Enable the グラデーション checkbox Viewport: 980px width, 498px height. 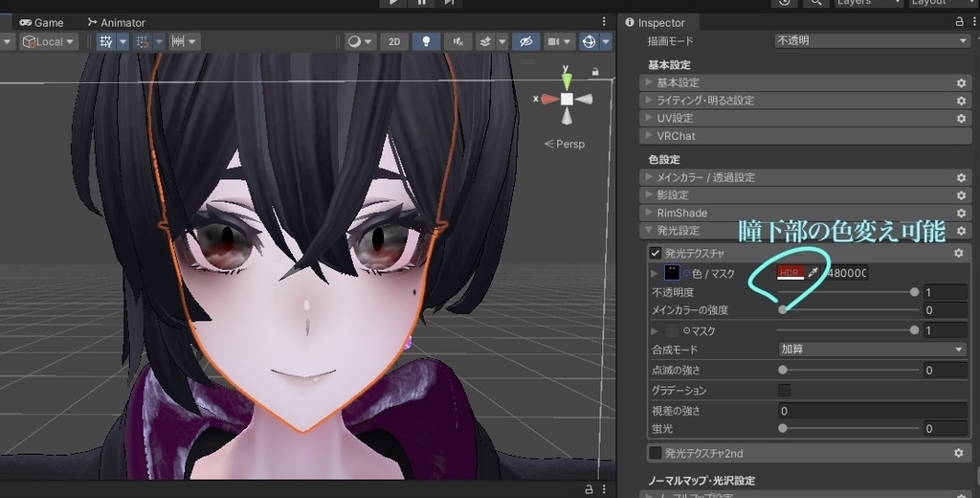[785, 391]
